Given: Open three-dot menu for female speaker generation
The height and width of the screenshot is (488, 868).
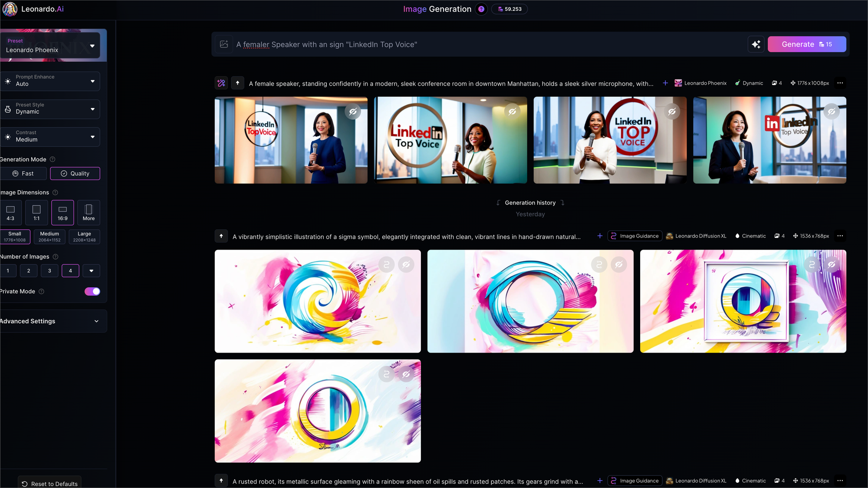Looking at the screenshot, I should pyautogui.click(x=840, y=83).
